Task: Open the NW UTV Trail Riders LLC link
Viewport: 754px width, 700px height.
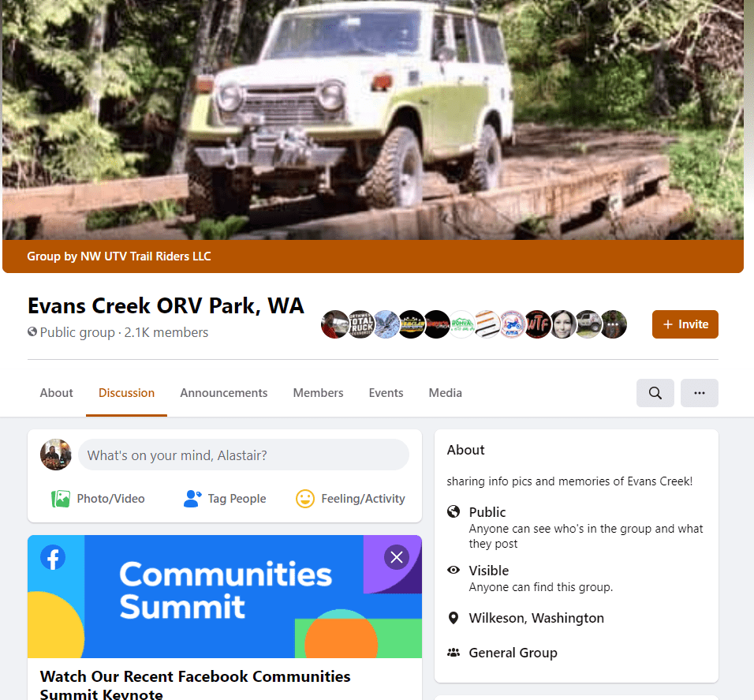Action: point(146,256)
